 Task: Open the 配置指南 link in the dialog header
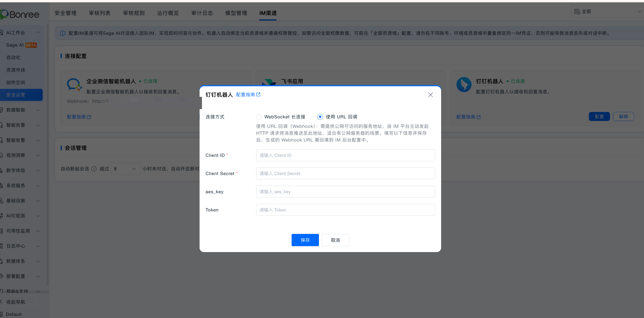248,95
